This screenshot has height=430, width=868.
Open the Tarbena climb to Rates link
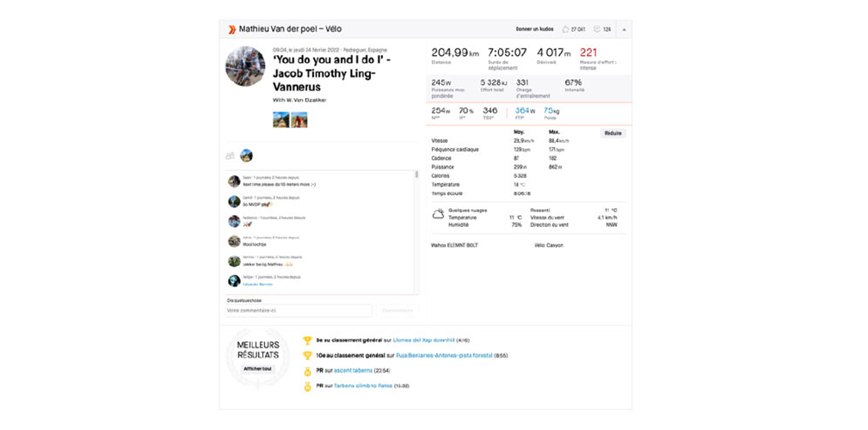(357, 386)
